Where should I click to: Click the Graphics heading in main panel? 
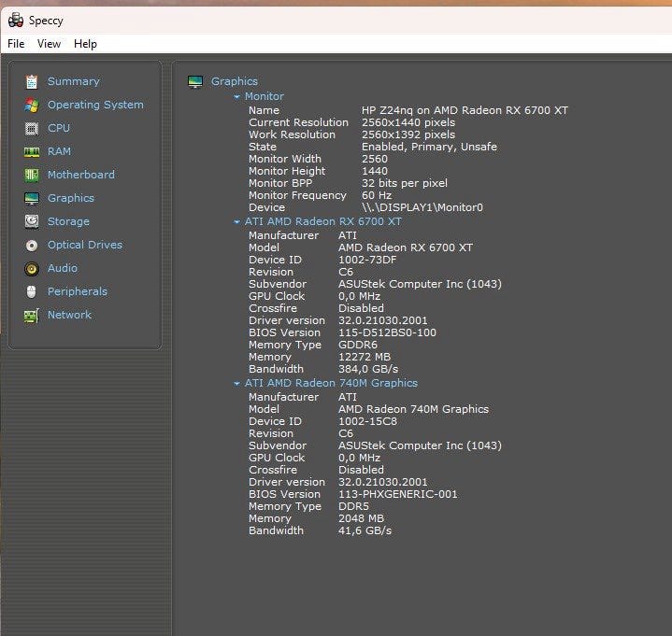(235, 81)
